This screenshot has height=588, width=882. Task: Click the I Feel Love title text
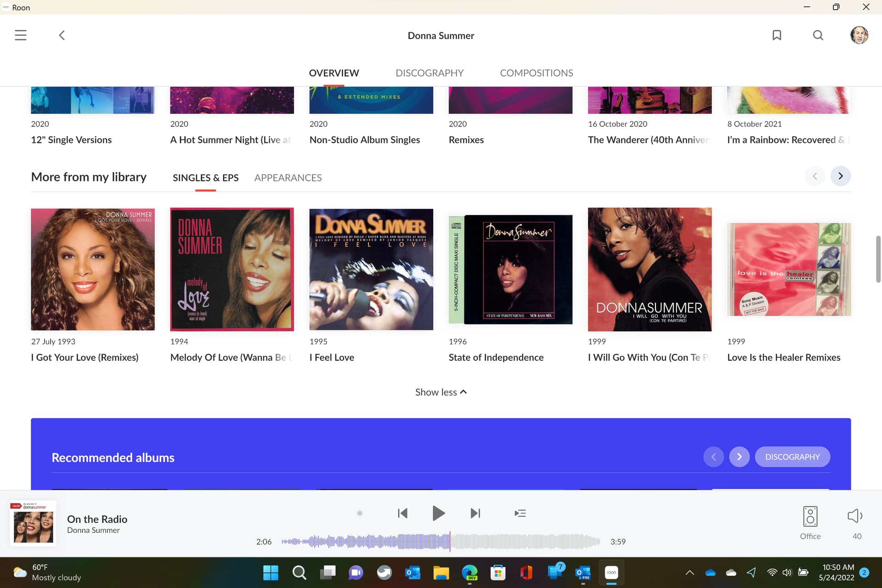(x=332, y=357)
